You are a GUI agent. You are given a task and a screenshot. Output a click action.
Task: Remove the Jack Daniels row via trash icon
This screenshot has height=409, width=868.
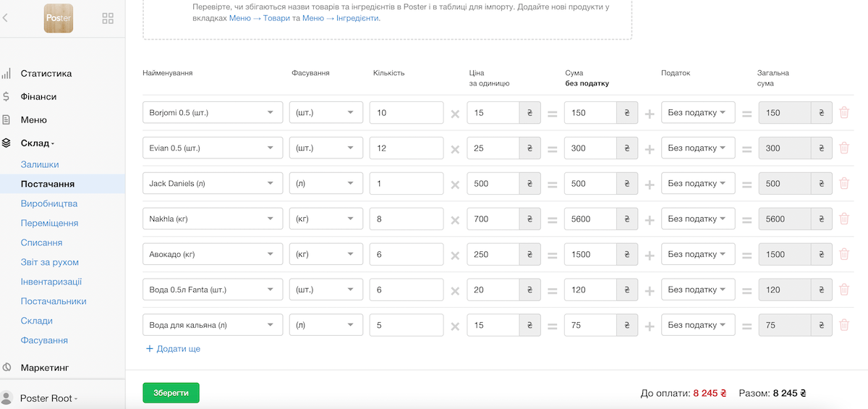click(x=843, y=184)
